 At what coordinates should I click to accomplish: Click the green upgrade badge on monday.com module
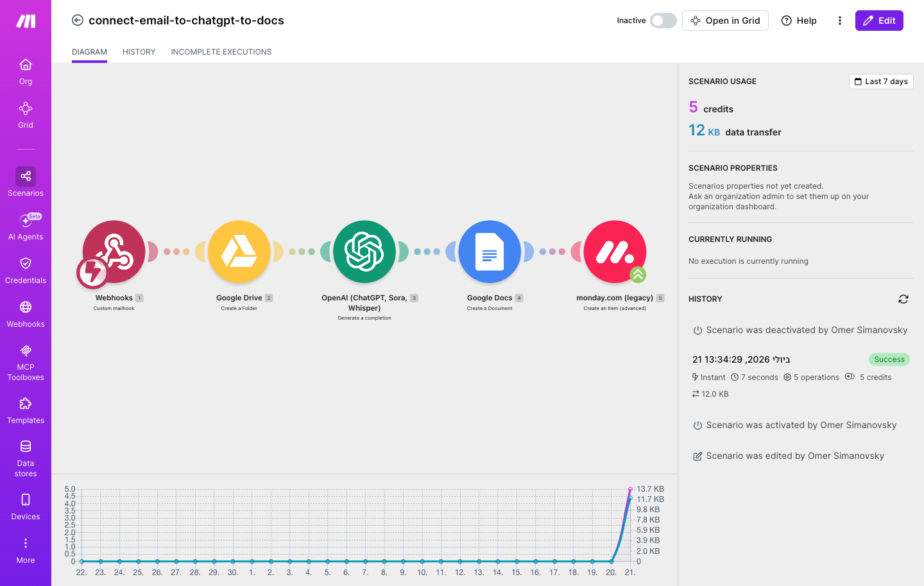coord(638,275)
